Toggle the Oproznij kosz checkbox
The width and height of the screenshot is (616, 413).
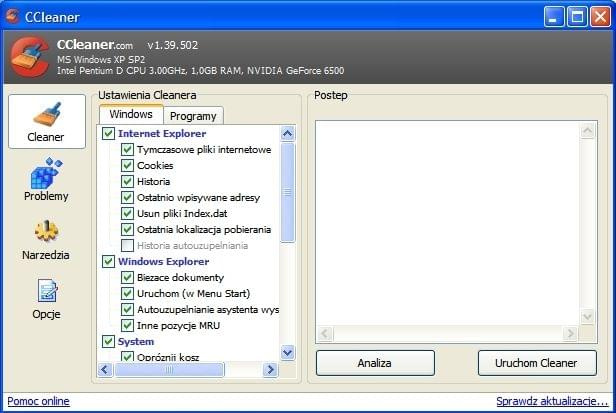pos(127,356)
